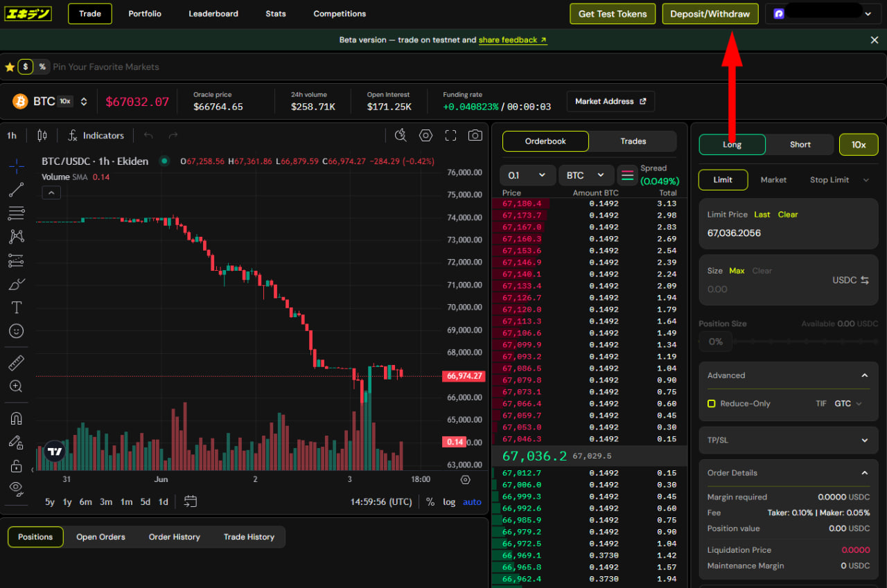Select the trend line drawing tool

click(17, 189)
